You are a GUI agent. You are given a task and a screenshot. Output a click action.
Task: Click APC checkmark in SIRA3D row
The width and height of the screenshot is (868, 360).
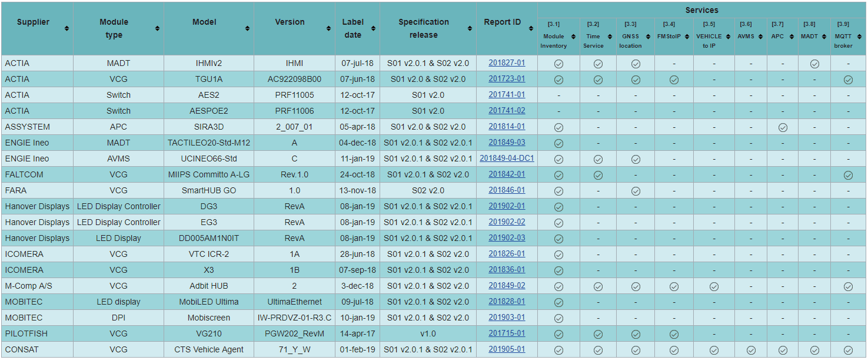783,127
